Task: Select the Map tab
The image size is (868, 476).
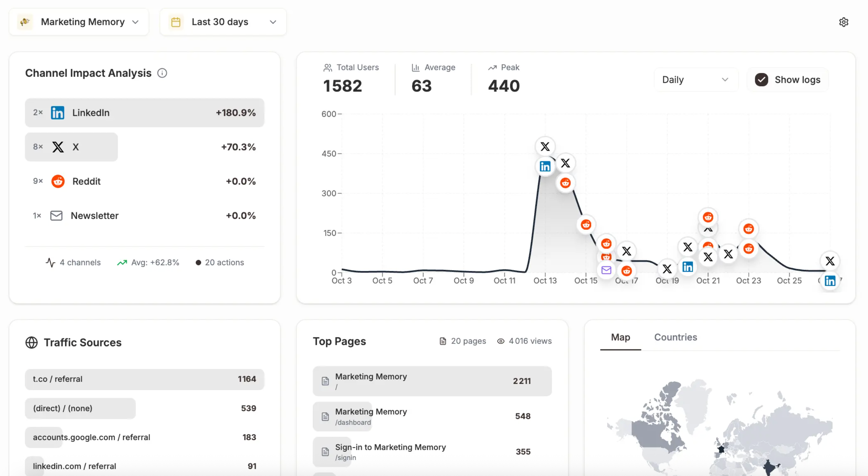Action: (x=620, y=337)
